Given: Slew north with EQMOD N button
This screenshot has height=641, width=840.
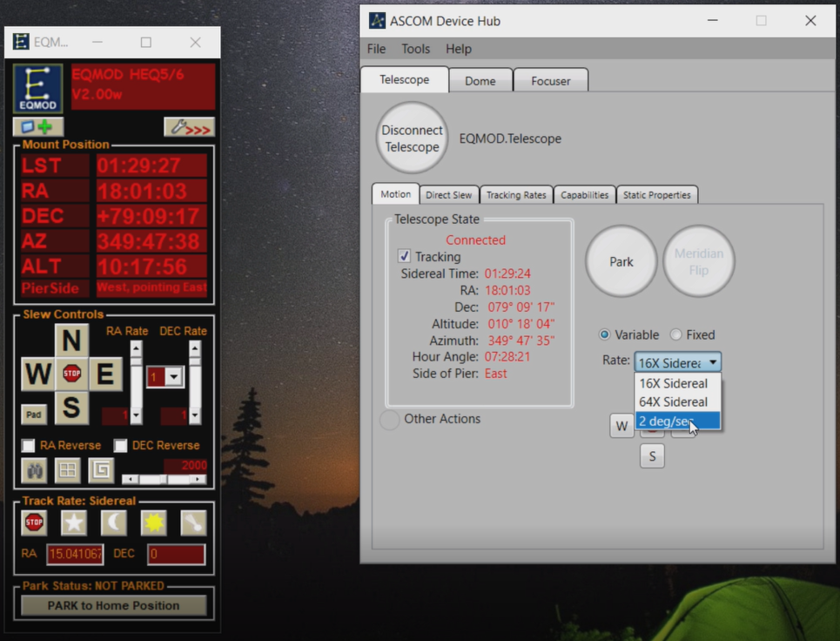Looking at the screenshot, I should tap(71, 340).
